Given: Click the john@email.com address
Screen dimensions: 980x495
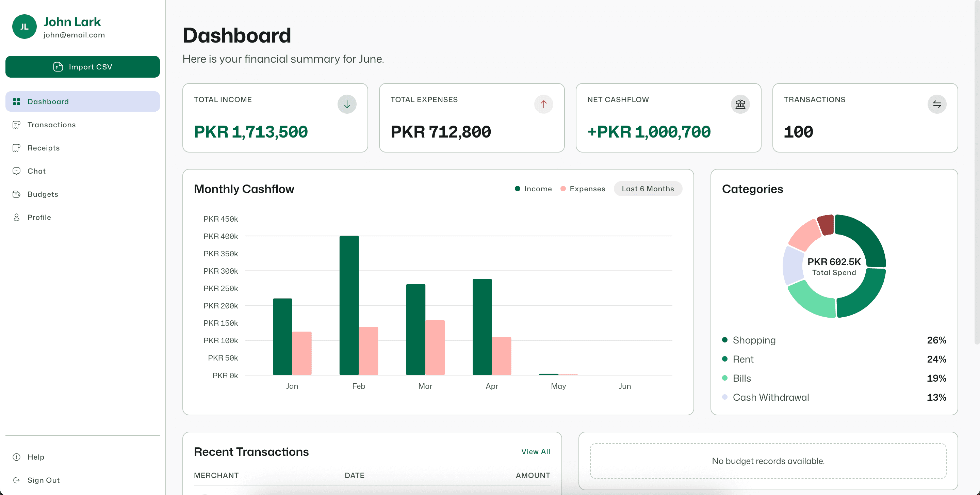Looking at the screenshot, I should point(74,35).
